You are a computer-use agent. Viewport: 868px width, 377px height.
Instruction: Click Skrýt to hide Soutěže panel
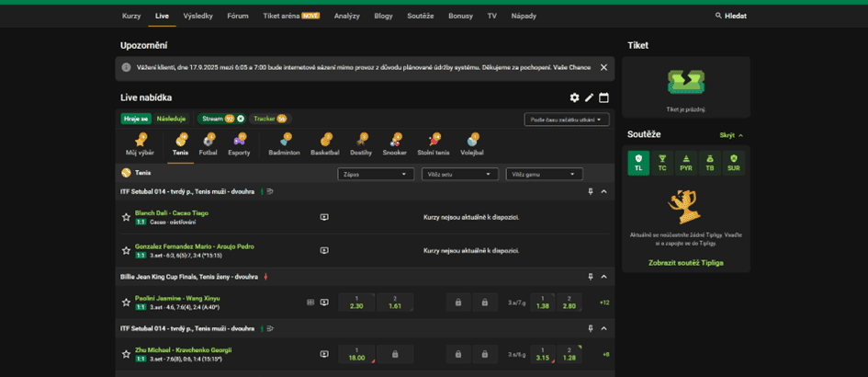click(x=731, y=135)
